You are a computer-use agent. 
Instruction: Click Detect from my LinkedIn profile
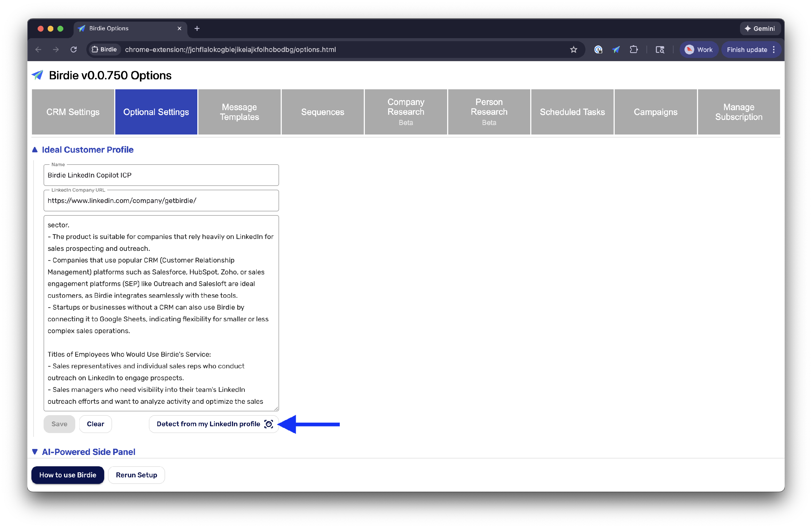tap(214, 424)
